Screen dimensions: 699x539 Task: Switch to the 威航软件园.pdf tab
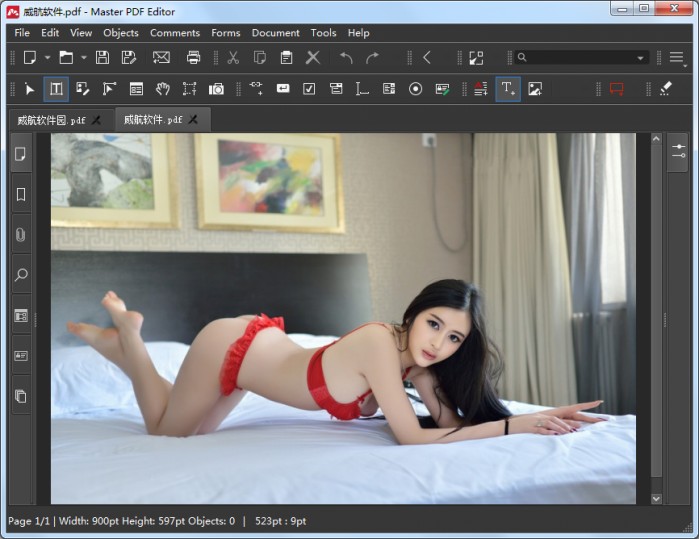point(50,120)
